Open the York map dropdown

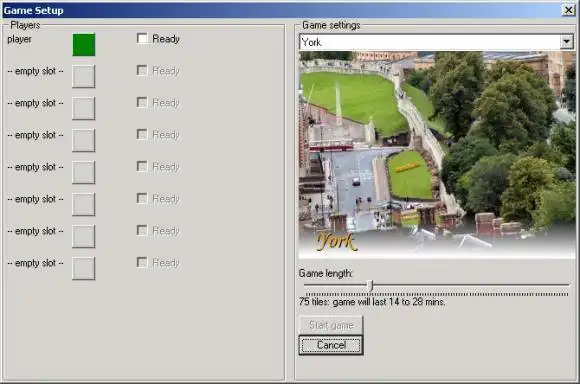click(566, 42)
